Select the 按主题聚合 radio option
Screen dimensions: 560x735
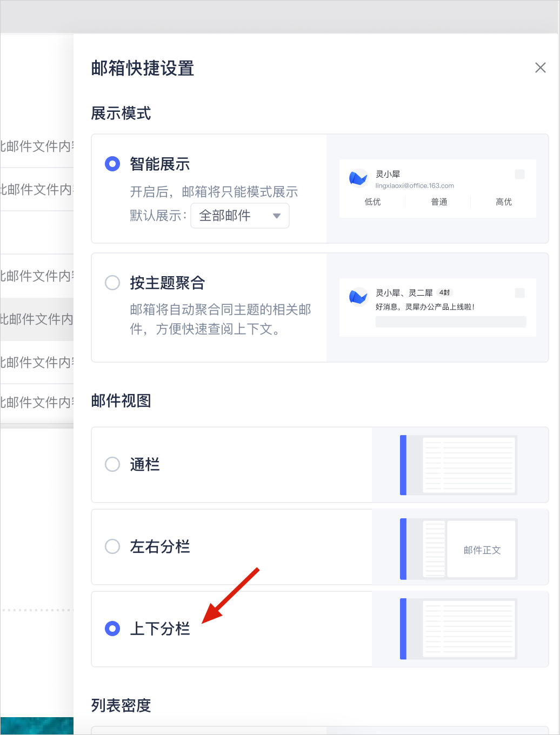click(x=112, y=283)
